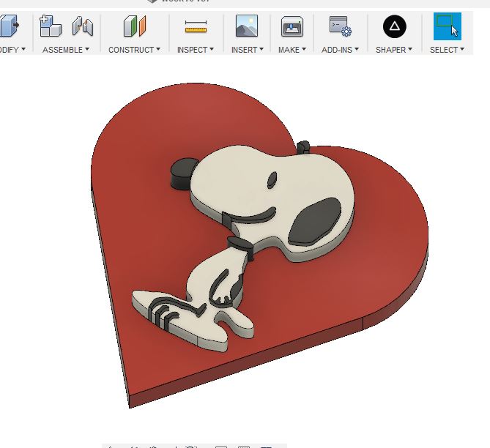Open the SHAPER dropdown
Image resolution: width=490 pixels, height=448 pixels.
pyautogui.click(x=394, y=50)
